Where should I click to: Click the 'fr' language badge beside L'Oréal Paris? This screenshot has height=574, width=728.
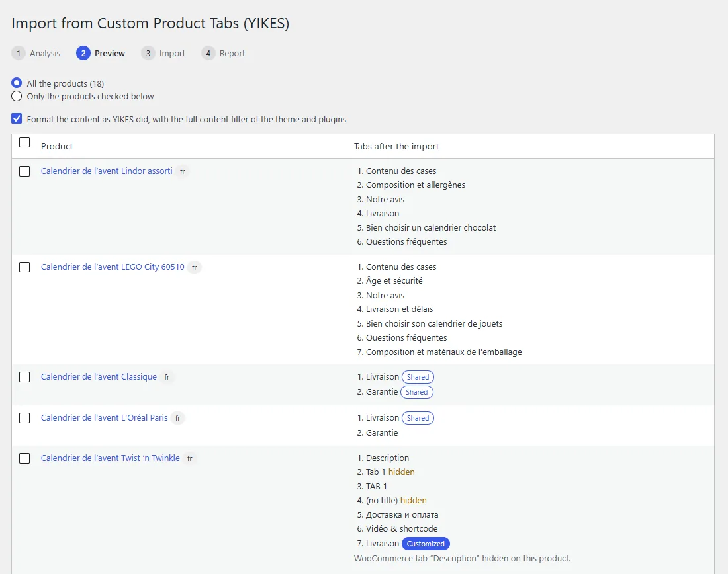tap(178, 418)
